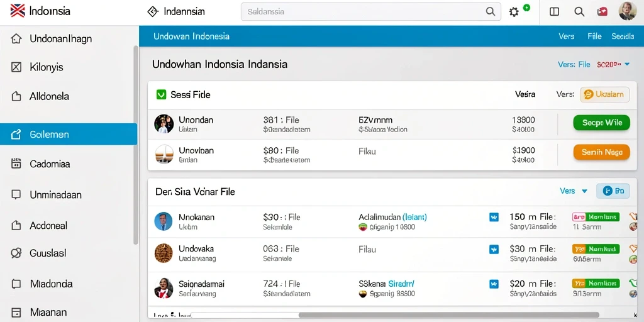This screenshot has height=322, width=644.
Task: Click the orange heart in the Undovaka row
Action: point(633,248)
